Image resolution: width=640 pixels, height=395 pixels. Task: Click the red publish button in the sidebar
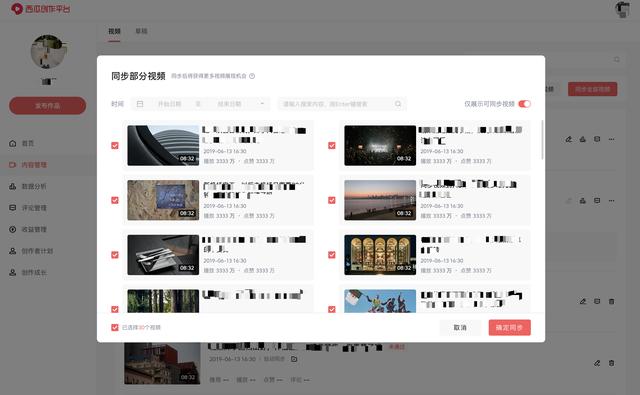tap(47, 106)
